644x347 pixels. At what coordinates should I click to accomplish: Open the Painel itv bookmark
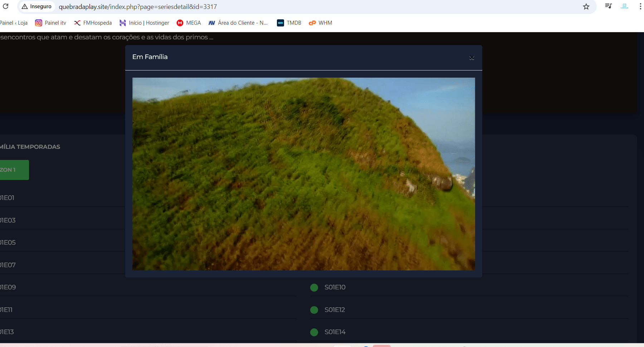(50, 23)
